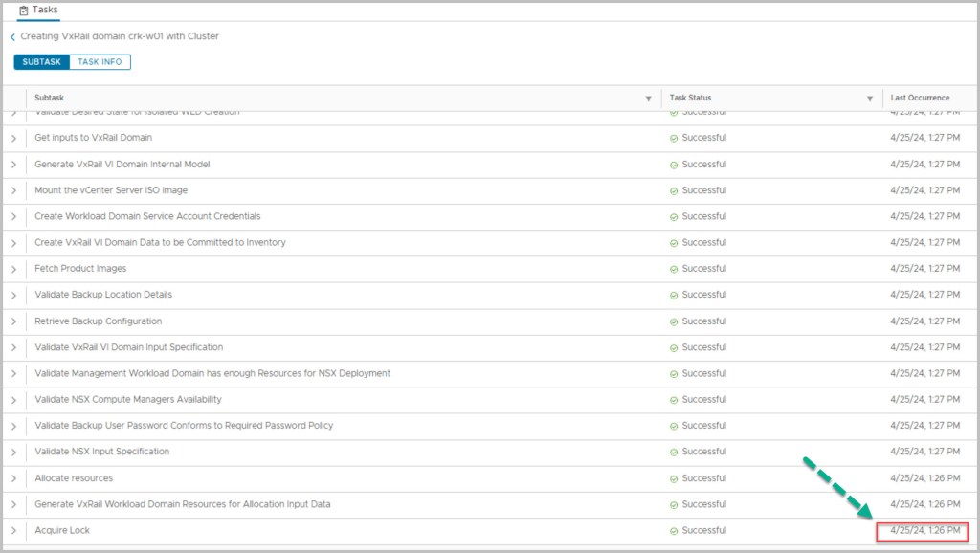This screenshot has width=980, height=553.
Task: Expand the Acquire Lock subtask row
Action: (x=14, y=530)
